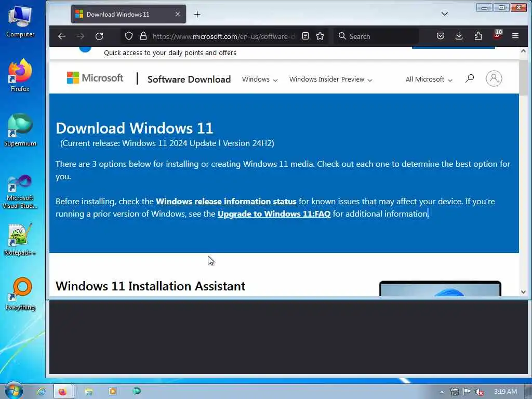Click the URL address bar text
Screen dimensions: 532x399
224,36
